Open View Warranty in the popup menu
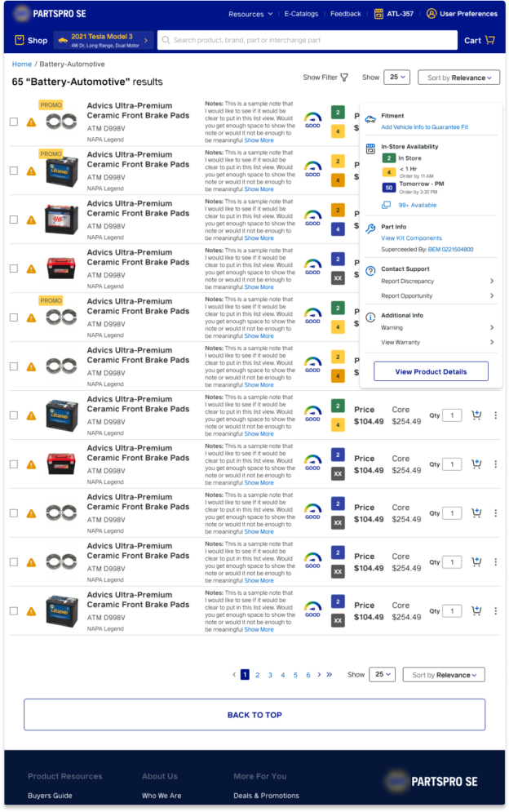 (437, 342)
